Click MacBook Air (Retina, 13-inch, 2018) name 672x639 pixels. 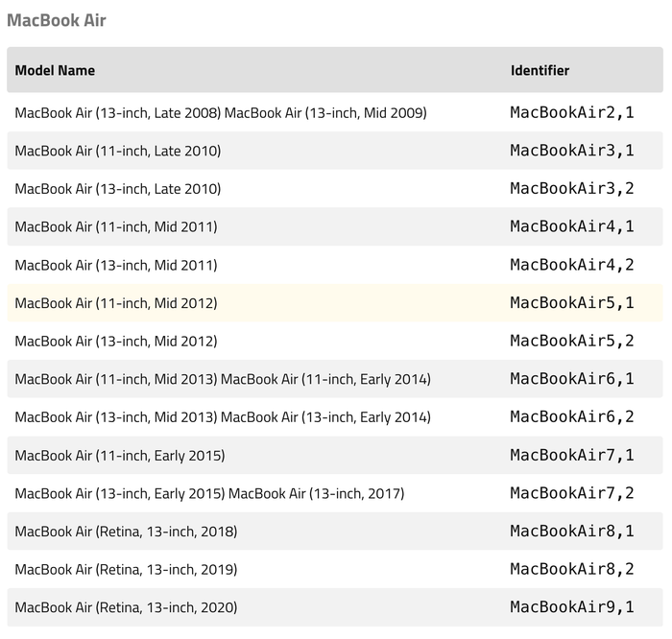click(126, 532)
